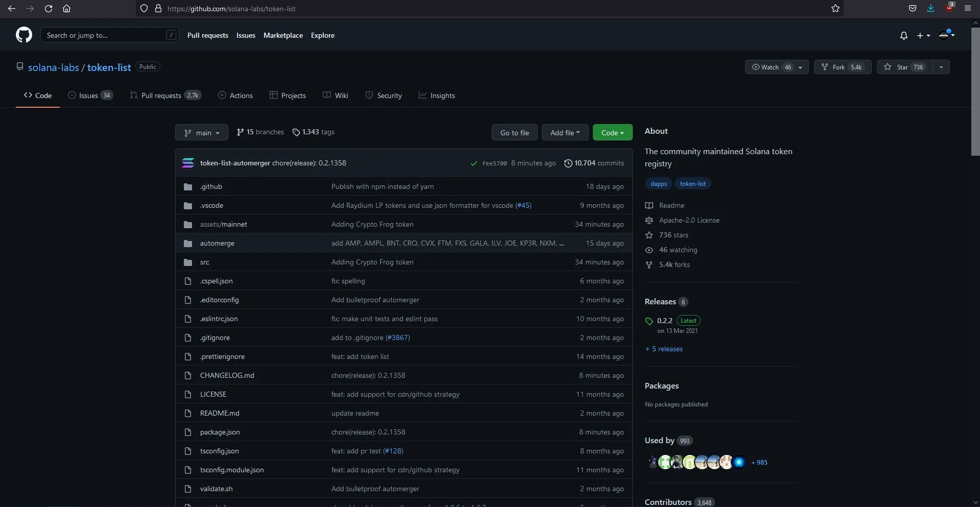Open the Security tab
The height and width of the screenshot is (507, 980).
click(384, 95)
